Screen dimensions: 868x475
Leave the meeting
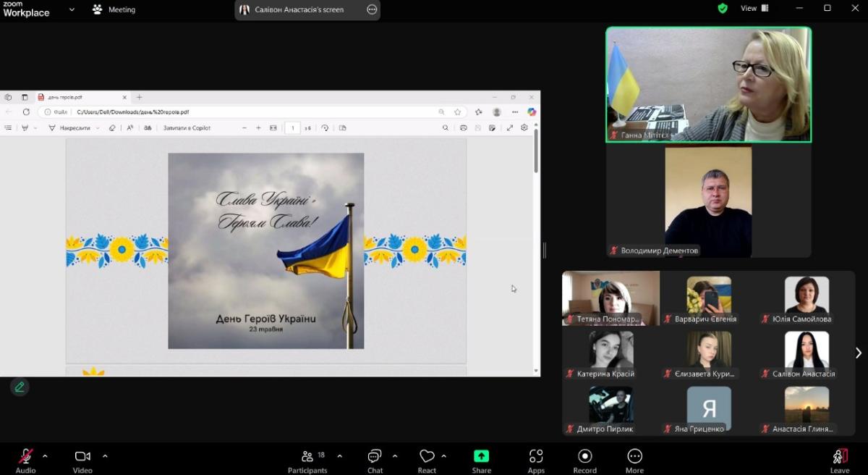[839, 461]
